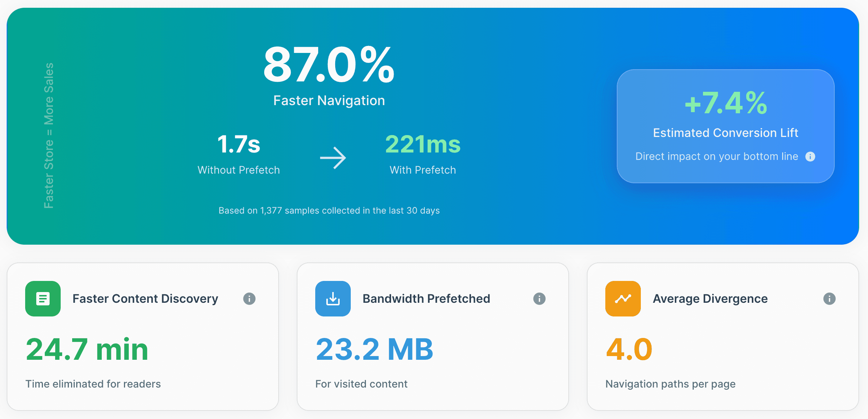Open the info tooltip next to Faster Content Discovery
Screen dimensions: 868x419
(x=249, y=299)
